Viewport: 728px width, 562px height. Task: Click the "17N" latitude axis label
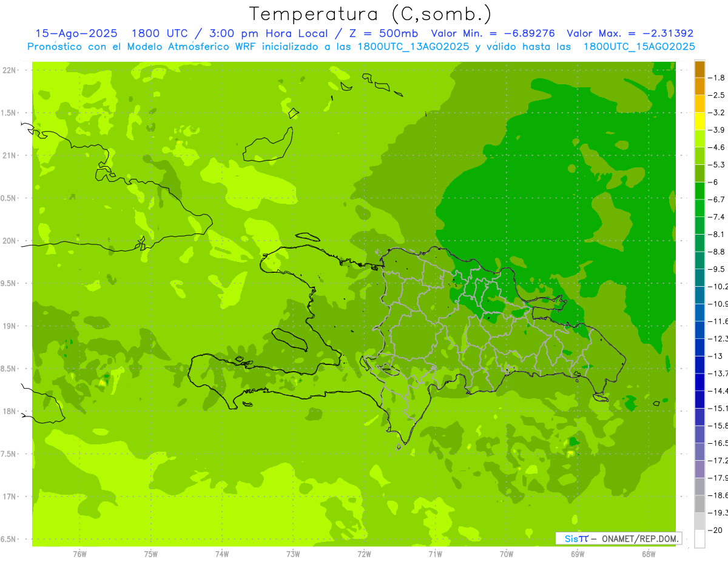(10, 497)
